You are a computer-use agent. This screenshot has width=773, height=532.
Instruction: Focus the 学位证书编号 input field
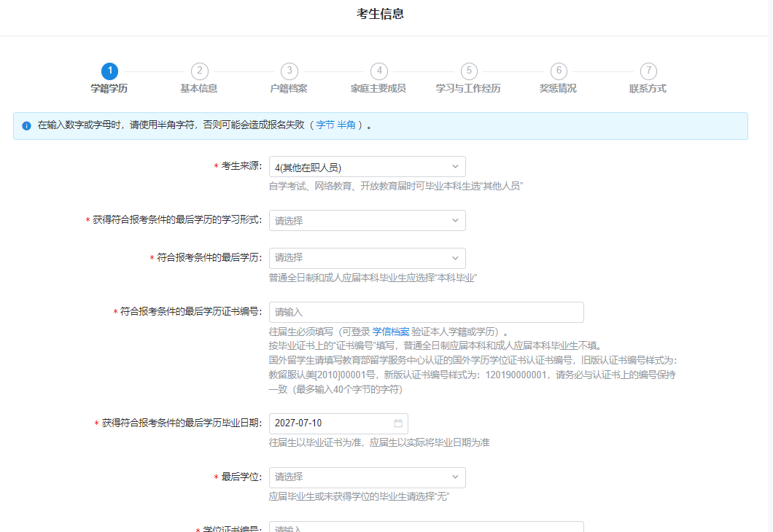[x=427, y=527]
